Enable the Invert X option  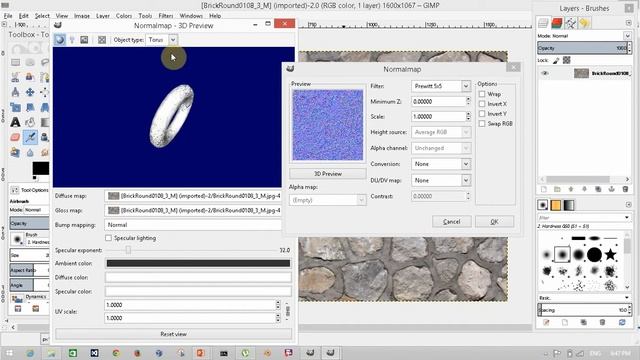[x=482, y=104]
